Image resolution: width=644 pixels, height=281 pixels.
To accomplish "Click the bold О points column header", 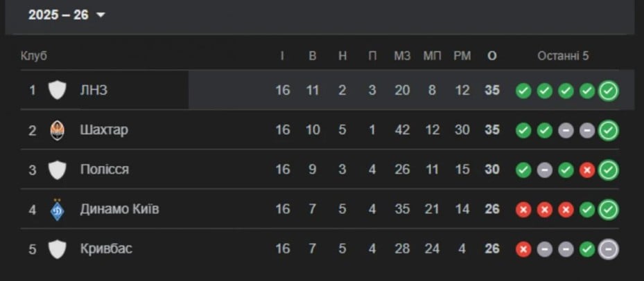I will click(492, 56).
